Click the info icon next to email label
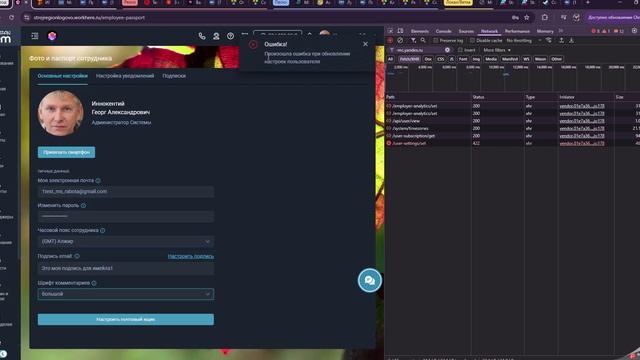The width and height of the screenshot is (640, 360). pos(98,180)
